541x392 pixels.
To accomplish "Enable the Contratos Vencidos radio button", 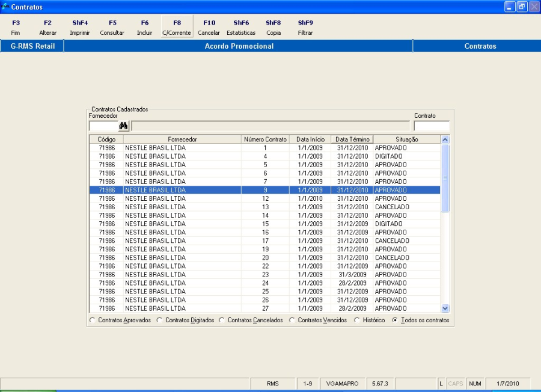I will 293,320.
